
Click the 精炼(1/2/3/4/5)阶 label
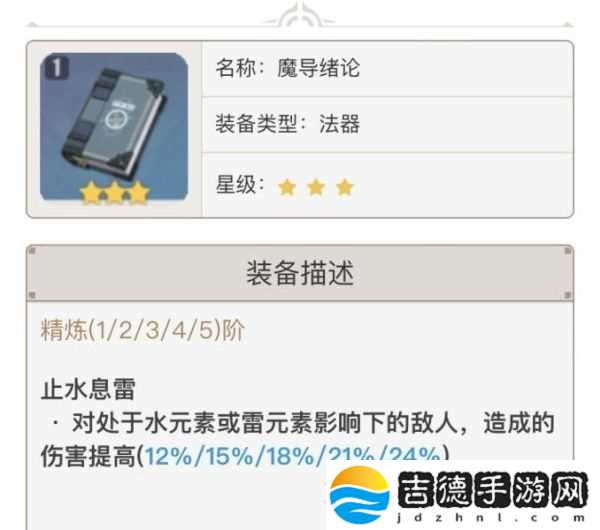142,330
